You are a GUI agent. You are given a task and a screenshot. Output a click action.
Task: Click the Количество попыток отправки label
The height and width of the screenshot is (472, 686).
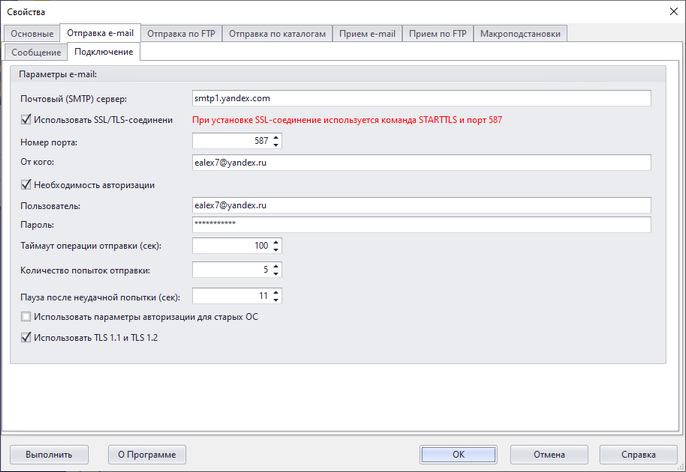(x=85, y=270)
